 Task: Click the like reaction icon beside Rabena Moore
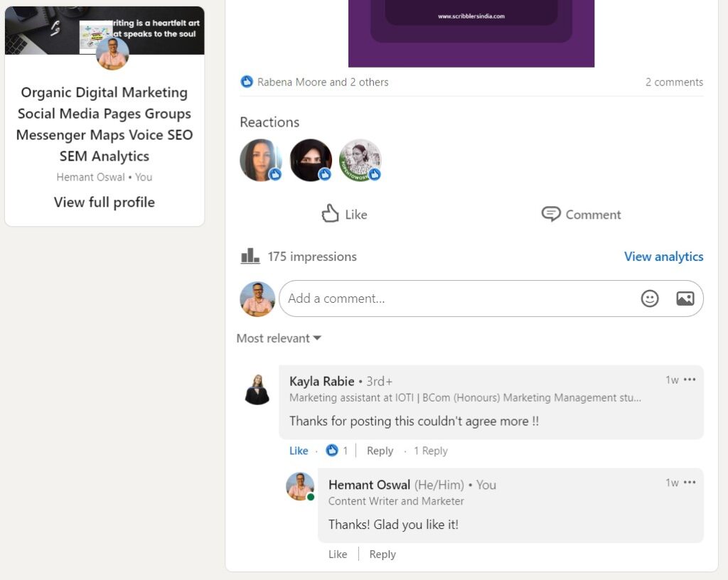(x=247, y=82)
